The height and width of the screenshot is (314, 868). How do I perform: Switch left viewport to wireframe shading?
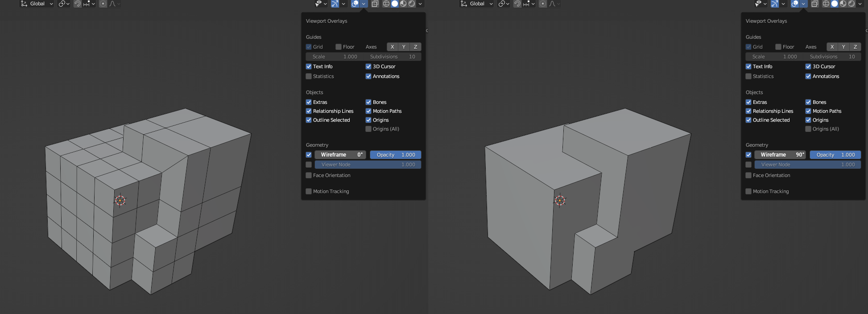tap(386, 4)
